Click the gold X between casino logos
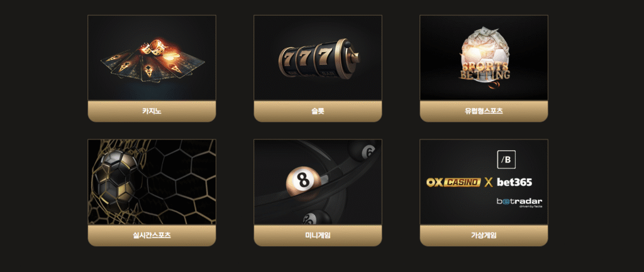This screenshot has width=644, height=272. 488,183
